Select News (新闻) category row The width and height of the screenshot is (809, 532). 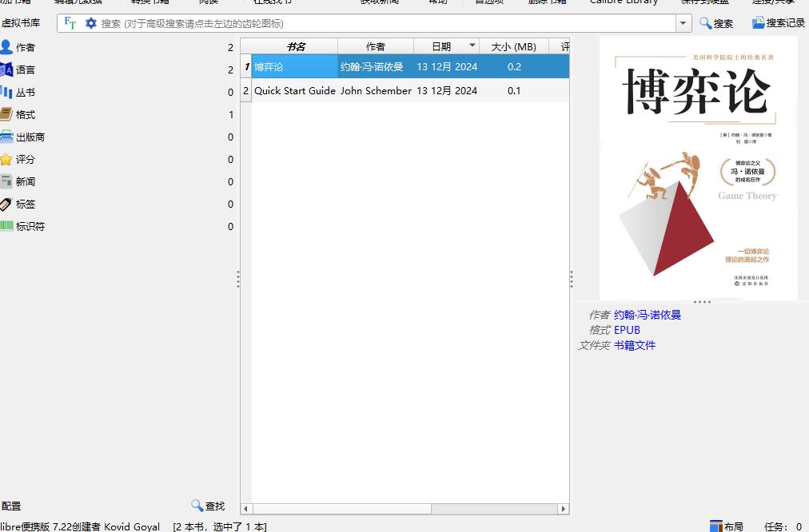click(118, 181)
